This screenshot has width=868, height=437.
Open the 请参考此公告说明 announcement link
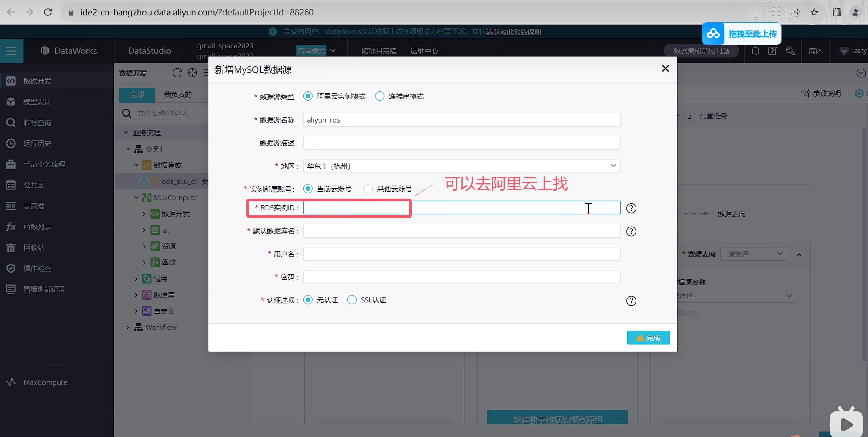pyautogui.click(x=513, y=32)
